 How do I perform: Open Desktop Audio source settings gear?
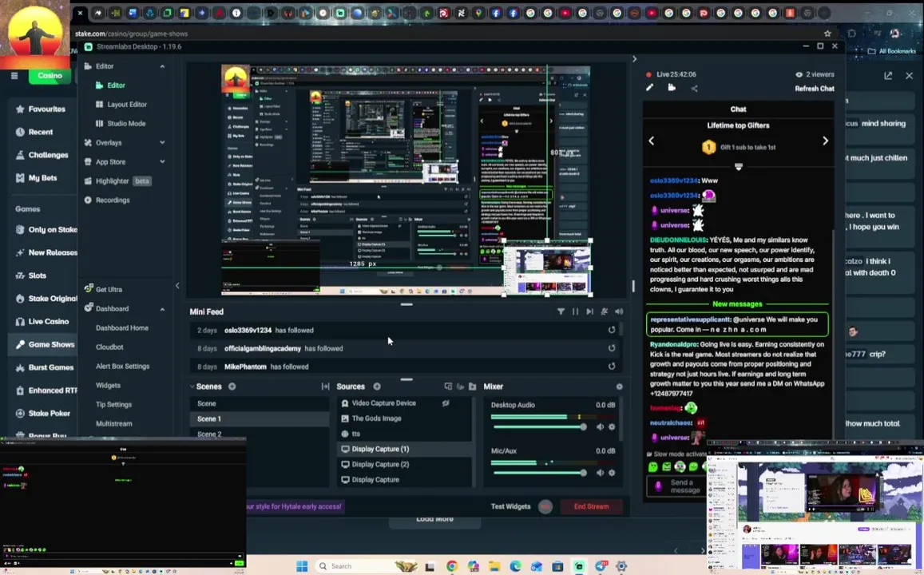(x=612, y=427)
